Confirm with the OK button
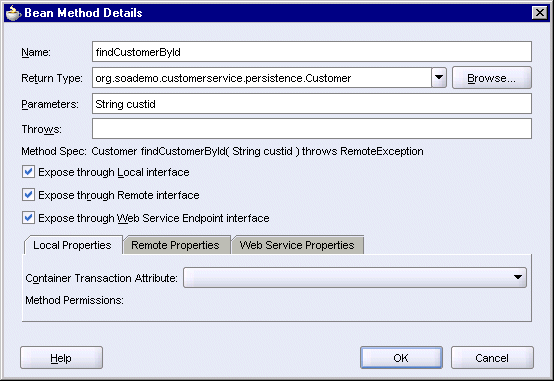Viewport: 554px width, 381px height. click(x=401, y=358)
